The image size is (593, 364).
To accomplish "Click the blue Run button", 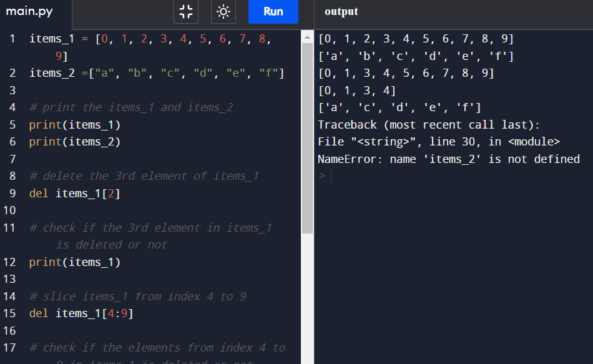I will coord(273,11).
